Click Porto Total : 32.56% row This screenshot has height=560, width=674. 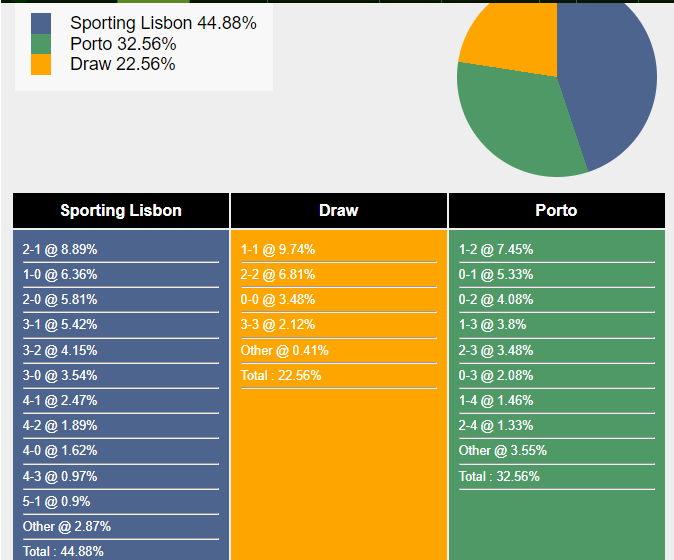[x=499, y=476]
